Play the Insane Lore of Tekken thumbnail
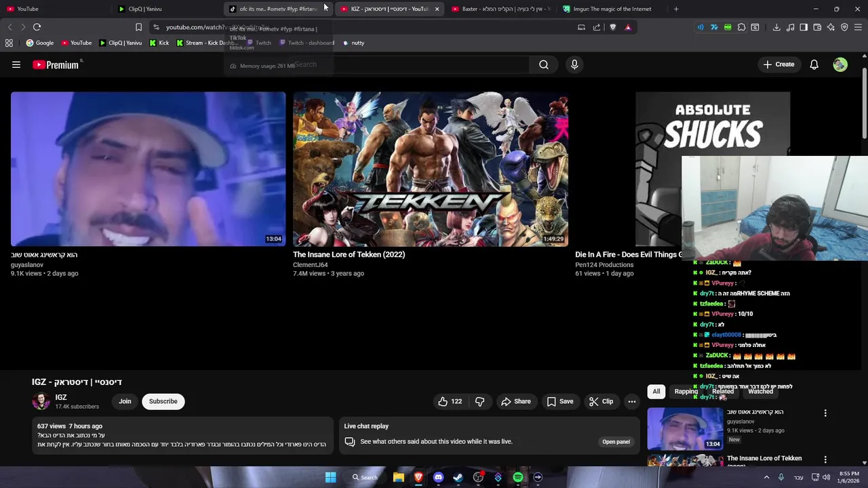This screenshot has height=488, width=868. click(430, 169)
